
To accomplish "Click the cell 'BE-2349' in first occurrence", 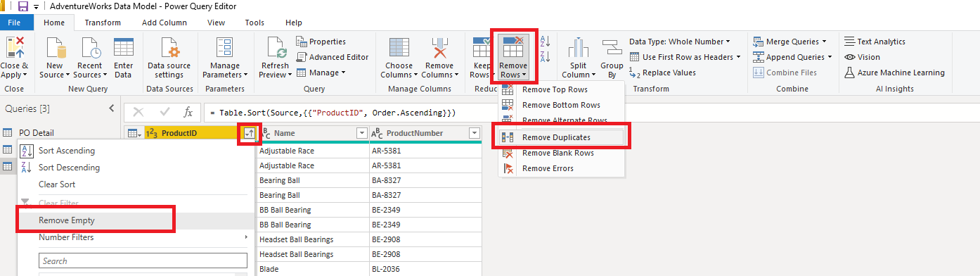I will (x=425, y=210).
